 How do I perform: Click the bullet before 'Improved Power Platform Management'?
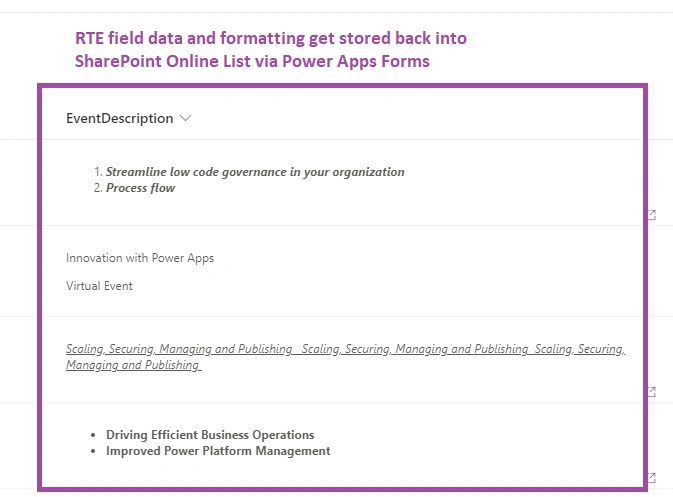click(93, 452)
